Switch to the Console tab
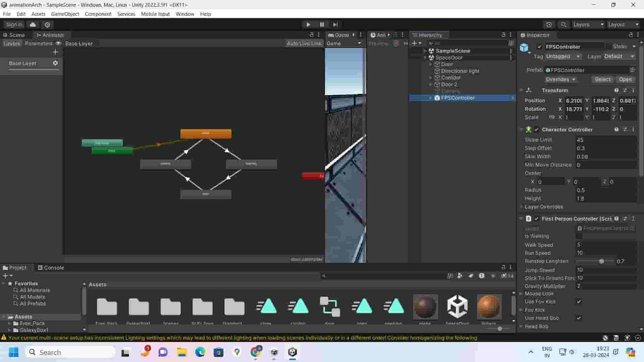This screenshot has width=644, height=362. click(50, 267)
